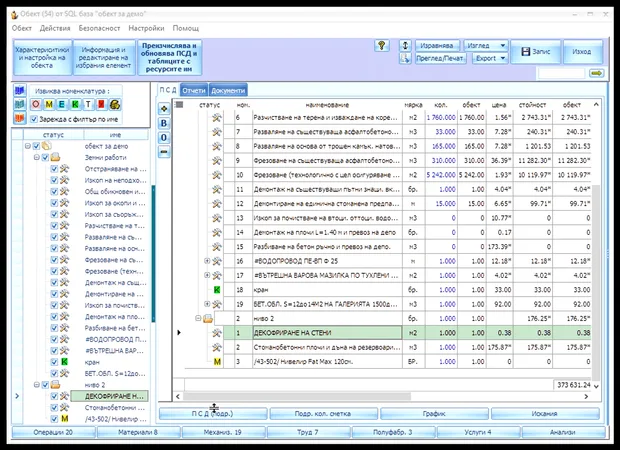Toggle Зарежда с филтър по име checkbox

pos(34,119)
